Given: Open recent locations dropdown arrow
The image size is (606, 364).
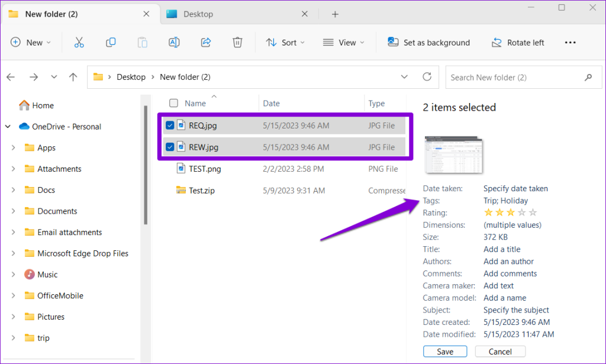Looking at the screenshot, I should pos(54,77).
